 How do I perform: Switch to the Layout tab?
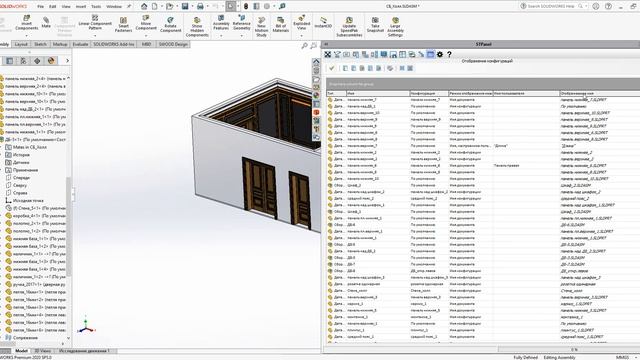click(x=21, y=44)
